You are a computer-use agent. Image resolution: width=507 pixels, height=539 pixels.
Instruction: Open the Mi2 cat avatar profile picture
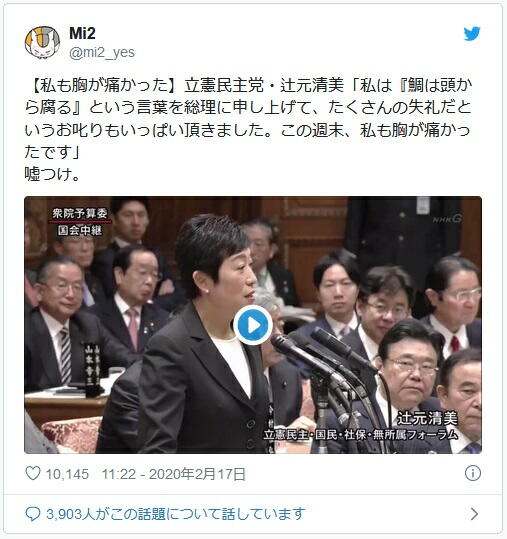(x=42, y=42)
